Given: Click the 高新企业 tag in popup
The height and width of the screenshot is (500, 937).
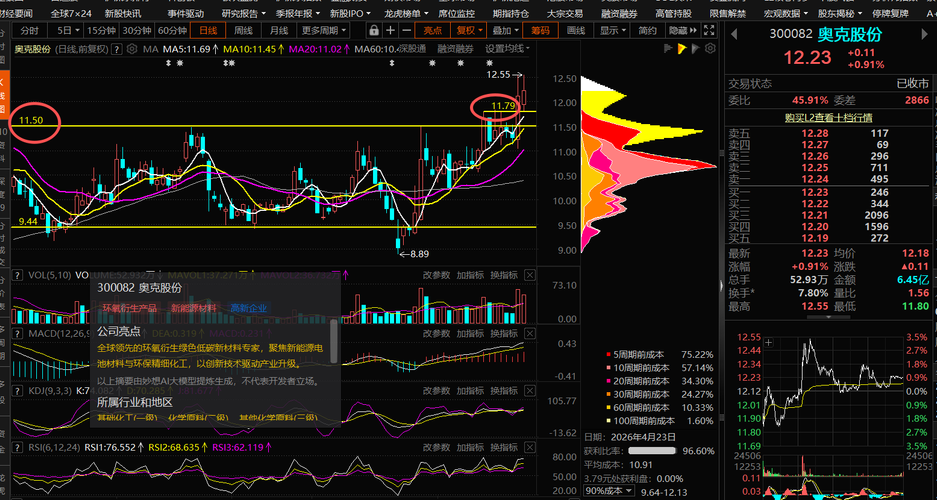Looking at the screenshot, I should [249, 308].
